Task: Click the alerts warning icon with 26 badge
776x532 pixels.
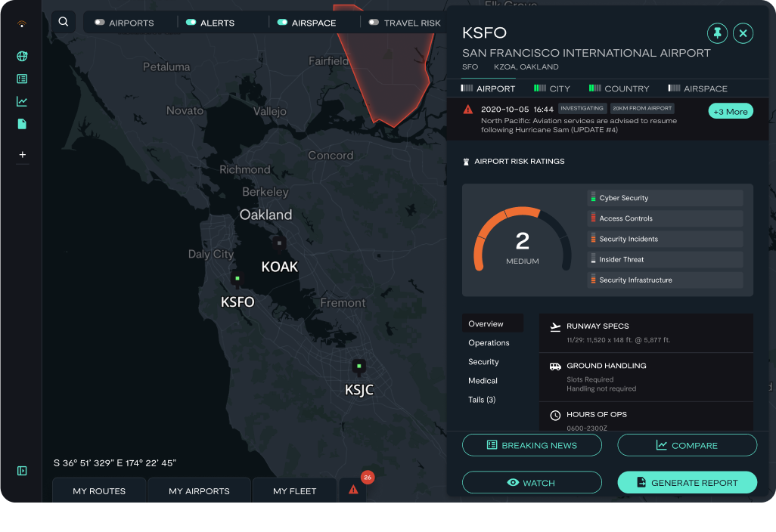Action: (x=353, y=490)
